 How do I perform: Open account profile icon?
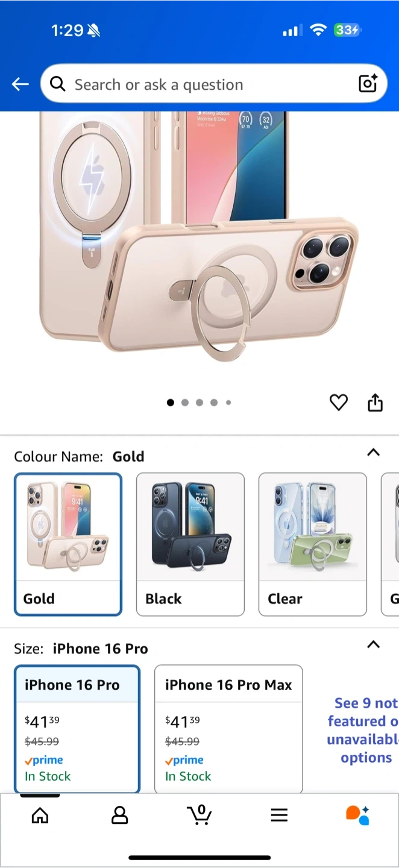tap(120, 816)
